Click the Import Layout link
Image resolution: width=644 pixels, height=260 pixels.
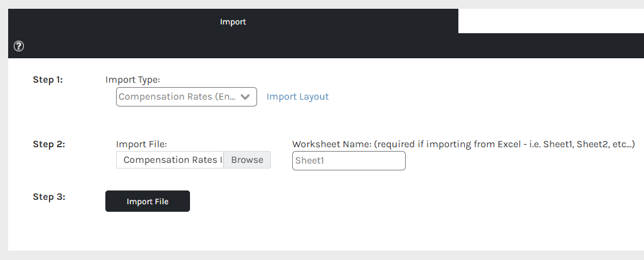click(x=298, y=96)
